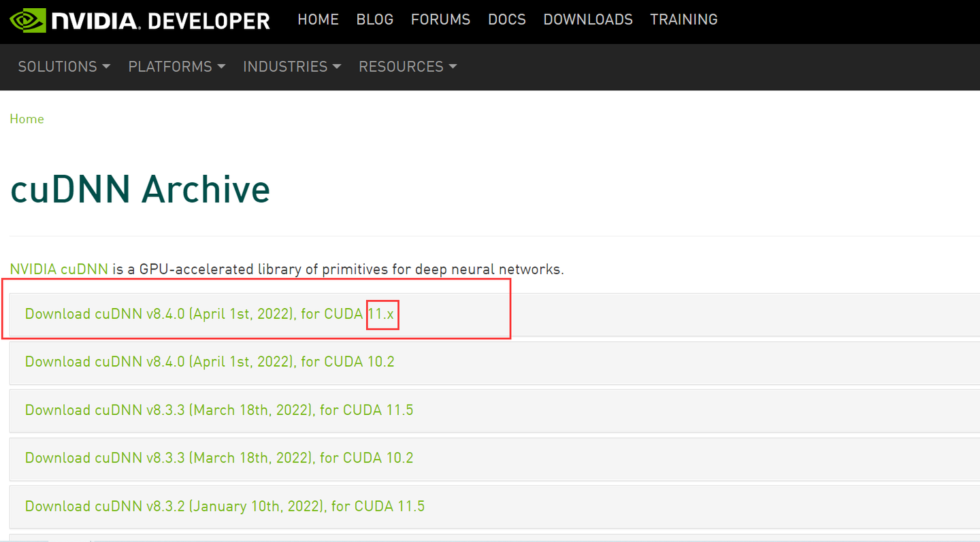Go to the DOWNLOADS section
The image size is (980, 542).
[587, 20]
